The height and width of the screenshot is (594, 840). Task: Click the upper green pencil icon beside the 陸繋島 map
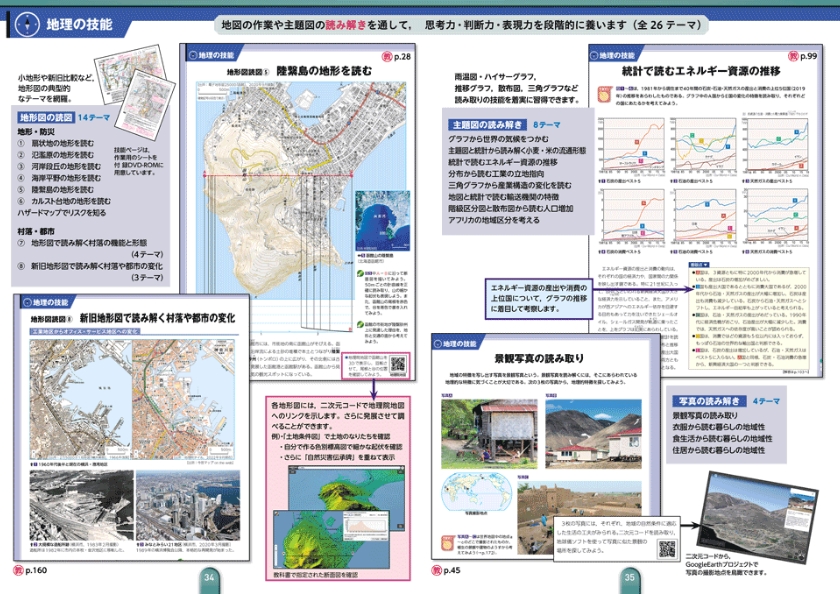[x=361, y=274]
